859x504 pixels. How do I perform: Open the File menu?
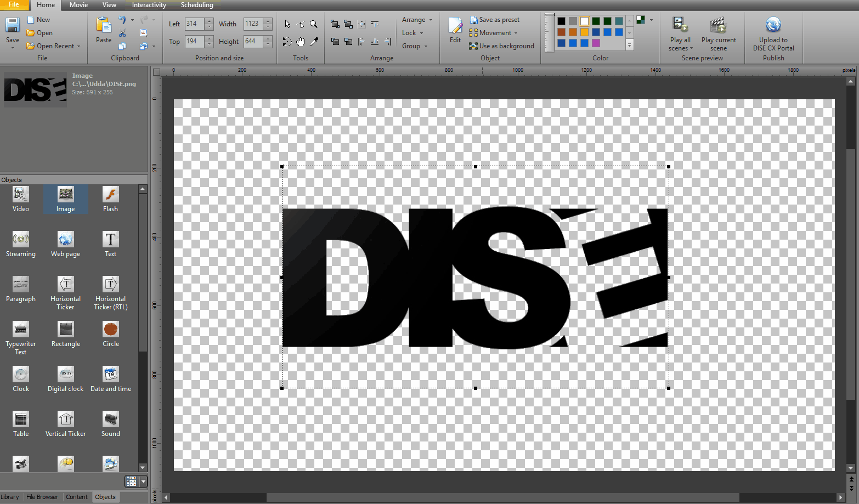[x=14, y=4]
